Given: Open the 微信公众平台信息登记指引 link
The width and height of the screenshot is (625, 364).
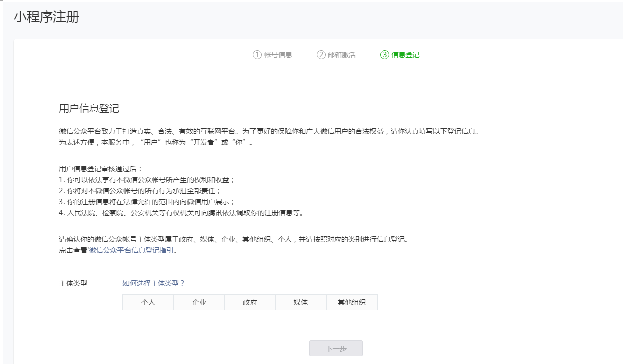Looking at the screenshot, I should coord(132,250).
